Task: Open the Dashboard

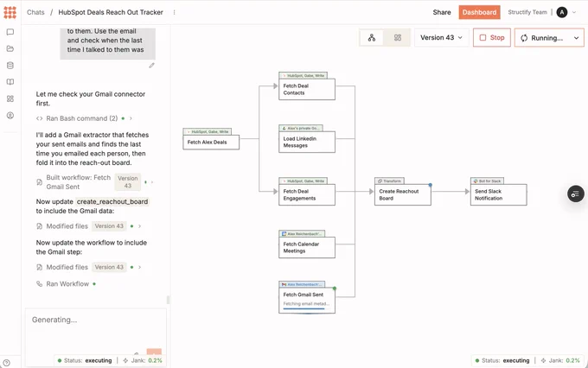Action: 479,12
